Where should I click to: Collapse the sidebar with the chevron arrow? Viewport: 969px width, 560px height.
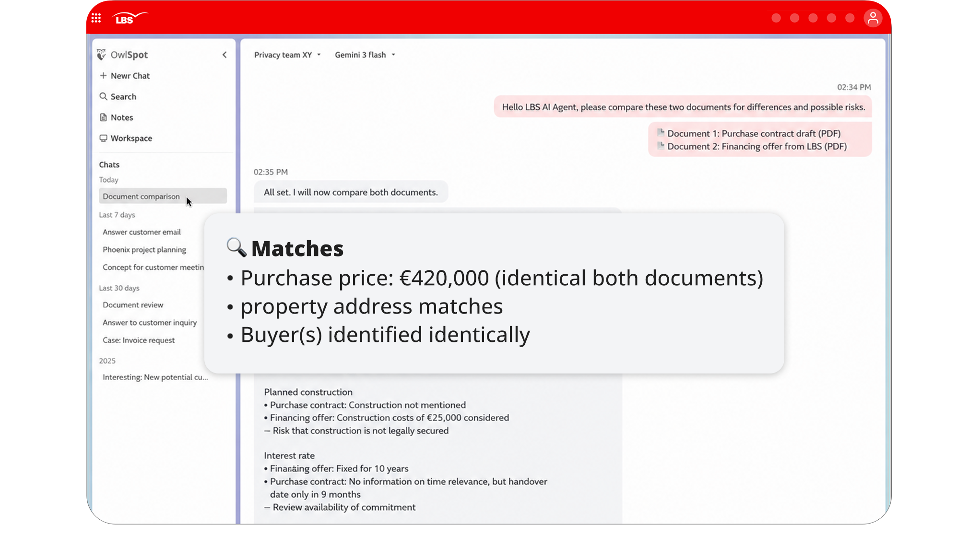(x=225, y=55)
